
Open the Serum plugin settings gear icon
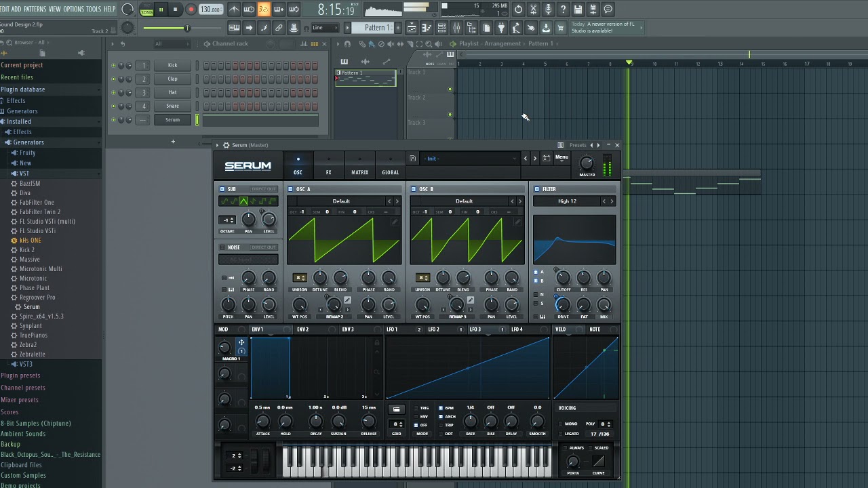226,145
